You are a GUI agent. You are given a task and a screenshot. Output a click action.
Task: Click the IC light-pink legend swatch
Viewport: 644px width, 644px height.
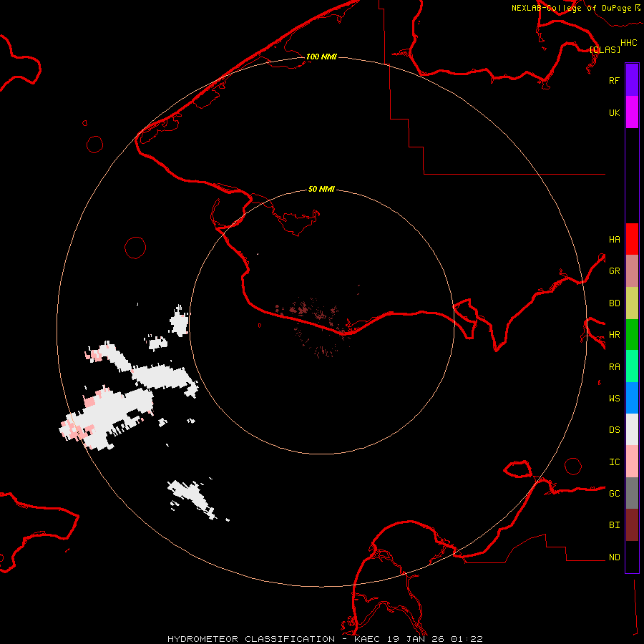(x=632, y=462)
